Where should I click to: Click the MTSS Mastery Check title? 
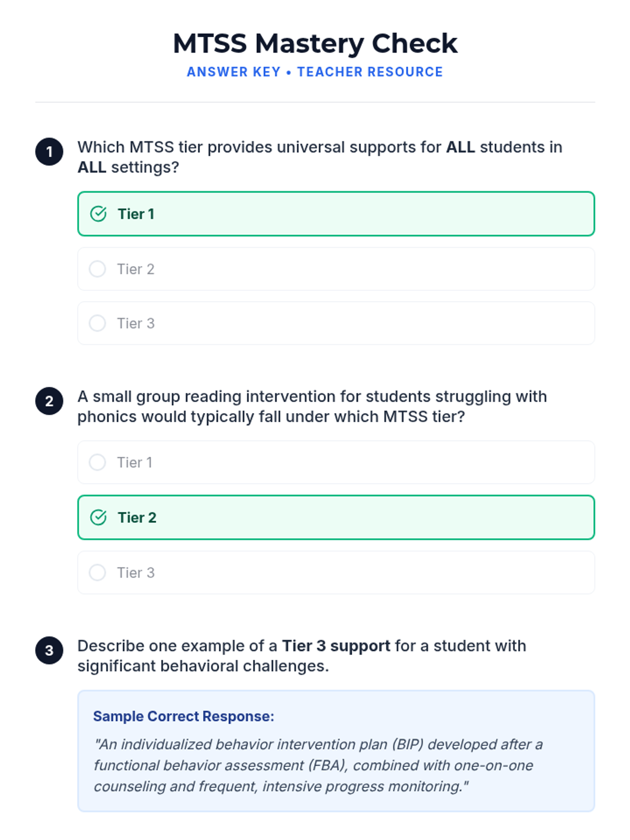pos(315,44)
